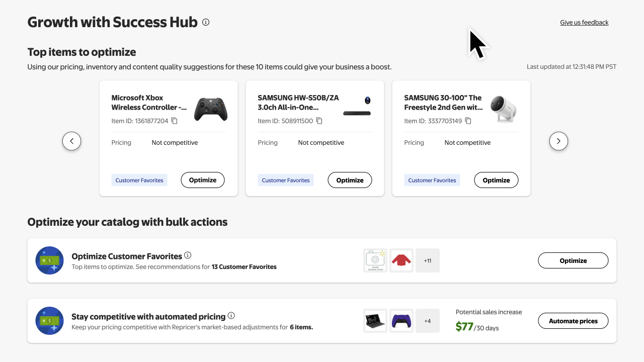Open the +11 more items tile
The height and width of the screenshot is (362, 644).
click(428, 260)
